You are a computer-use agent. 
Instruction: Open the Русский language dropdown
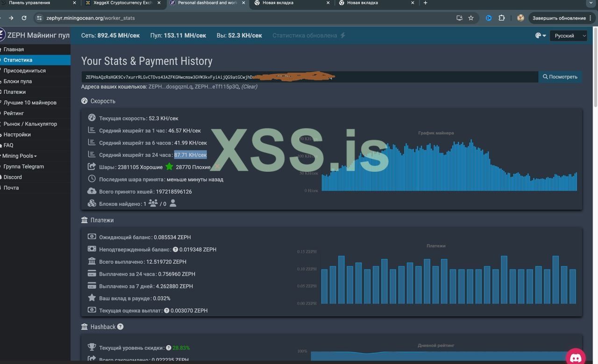pos(568,35)
